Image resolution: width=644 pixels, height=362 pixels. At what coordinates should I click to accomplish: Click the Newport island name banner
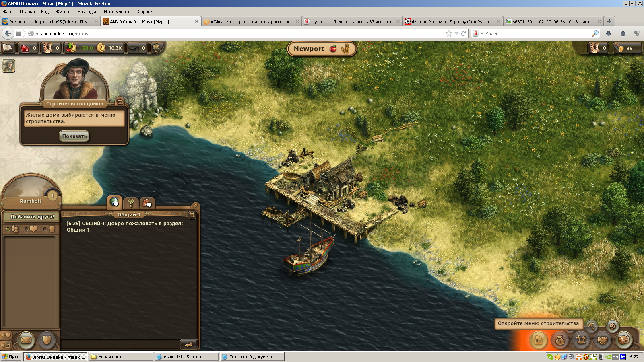coord(322,49)
